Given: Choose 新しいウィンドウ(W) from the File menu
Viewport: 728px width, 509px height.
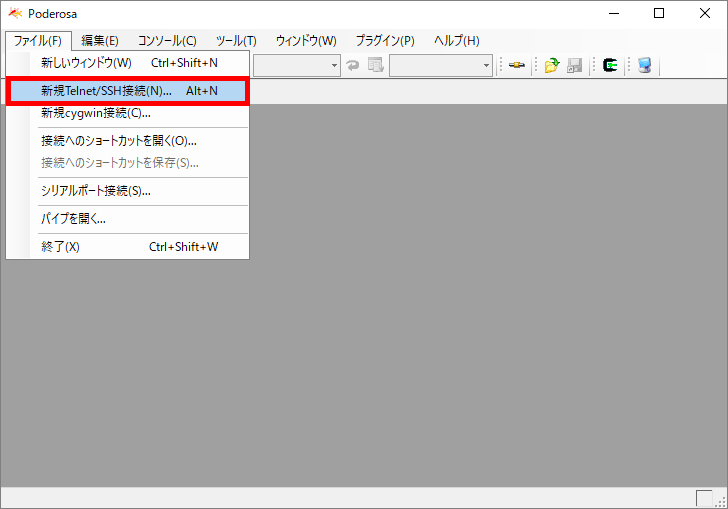Looking at the screenshot, I should 128,63.
